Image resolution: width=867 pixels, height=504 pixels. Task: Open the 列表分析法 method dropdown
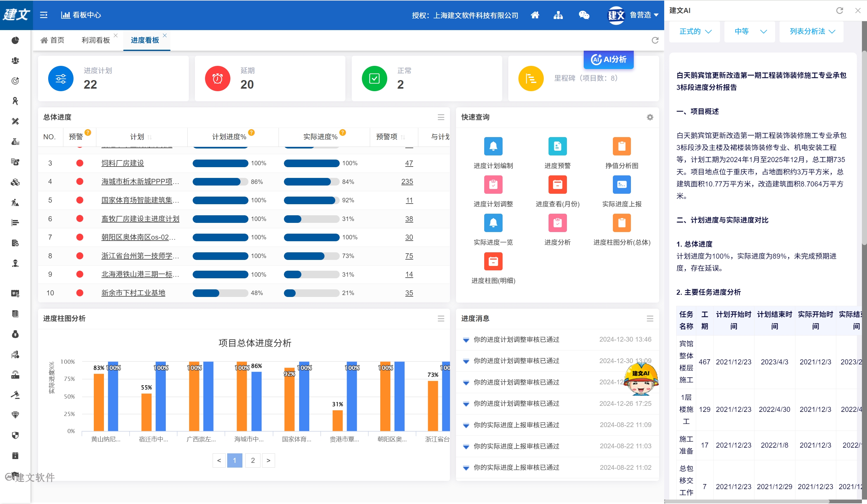(x=811, y=31)
